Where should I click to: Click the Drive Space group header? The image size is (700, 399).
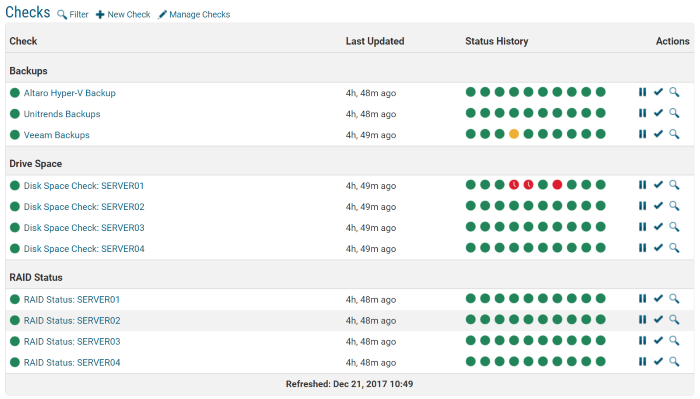36,164
